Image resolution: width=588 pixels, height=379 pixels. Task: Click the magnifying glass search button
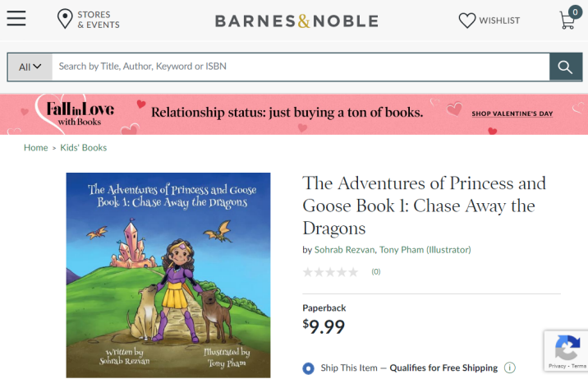[x=565, y=67]
